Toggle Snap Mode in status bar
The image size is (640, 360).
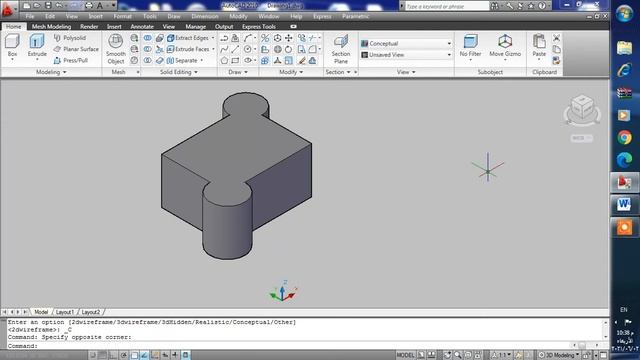tap(93, 355)
